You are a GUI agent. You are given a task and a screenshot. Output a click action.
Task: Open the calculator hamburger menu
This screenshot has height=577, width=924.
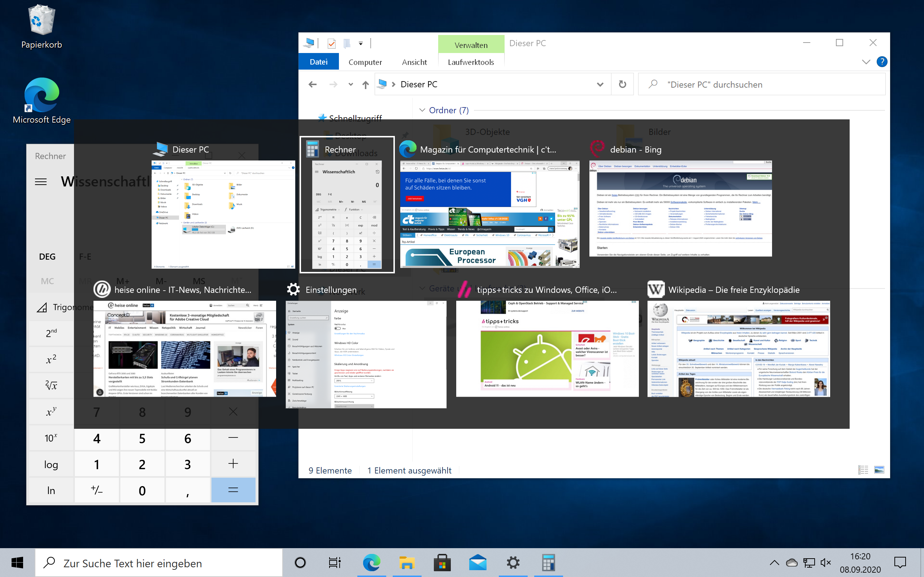[x=41, y=182]
